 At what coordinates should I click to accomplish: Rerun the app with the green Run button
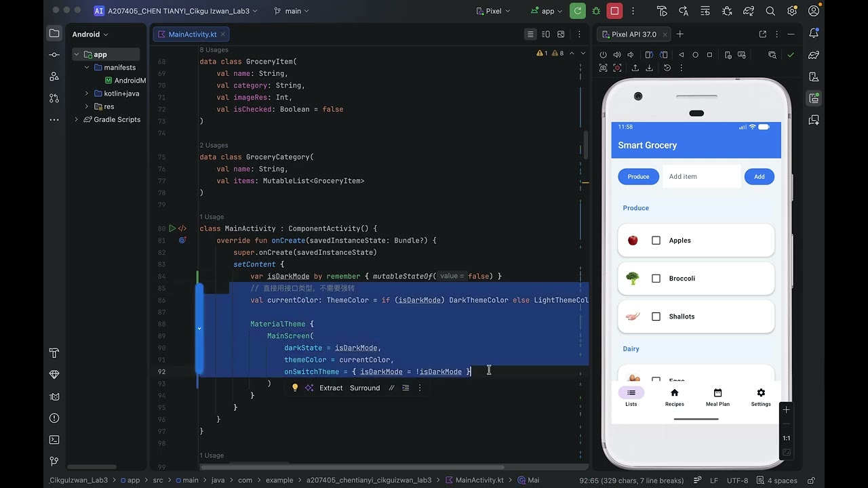[578, 11]
